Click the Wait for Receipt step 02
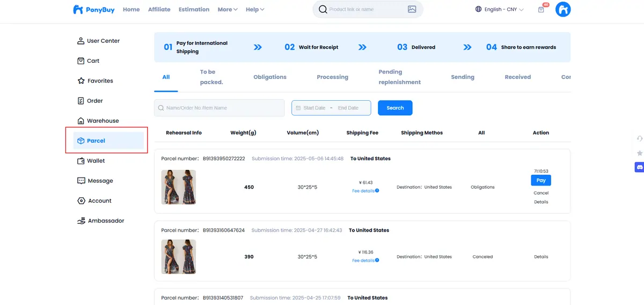Screen dimensions: 644x305 [x=311, y=47]
